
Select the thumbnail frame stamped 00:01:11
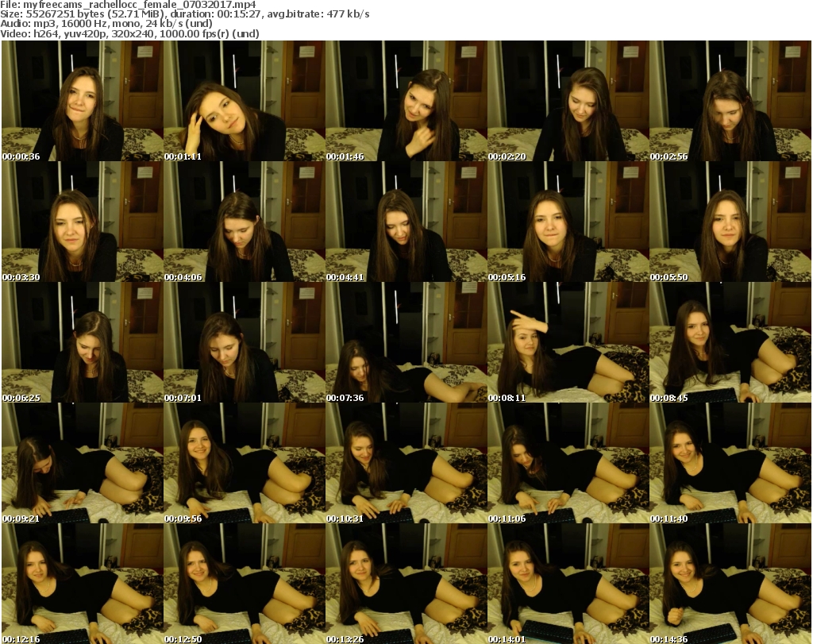pyautogui.click(x=245, y=101)
